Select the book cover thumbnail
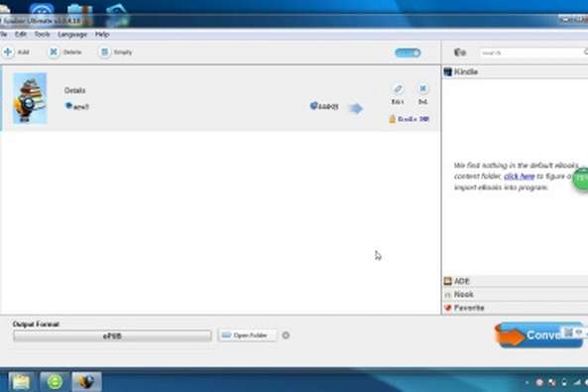Viewport: 588px width, 392px height. (30, 98)
